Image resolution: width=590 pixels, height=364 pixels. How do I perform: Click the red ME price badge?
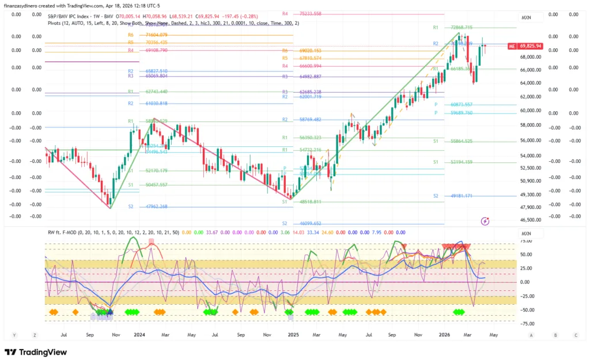(x=511, y=45)
